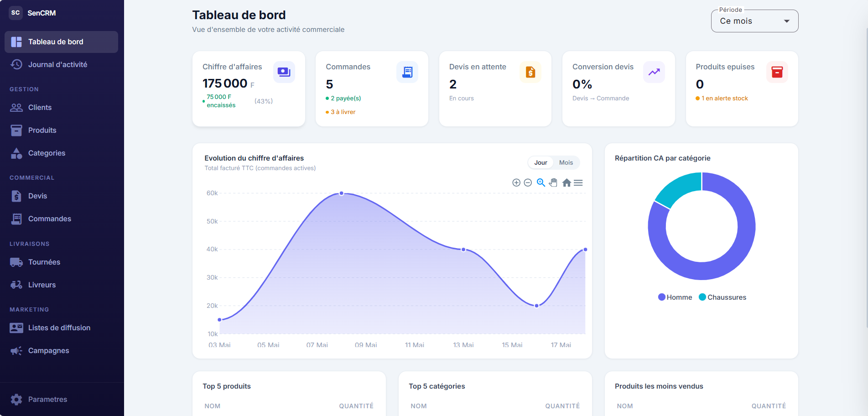Switch chart to Mois view
868x416 pixels.
[x=566, y=162]
